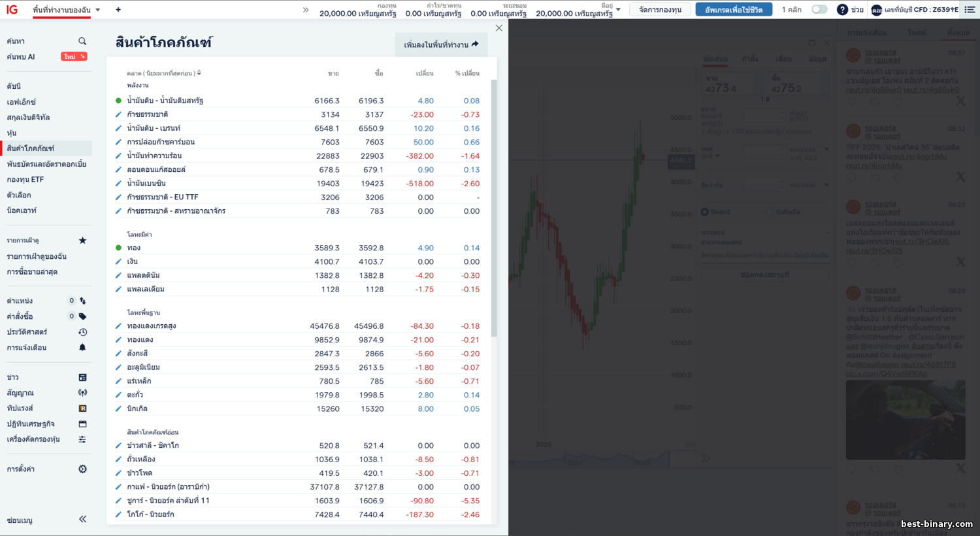Expand the available funds dropdown arrow
Image resolution: width=980 pixels, height=536 pixels.
(x=618, y=10)
